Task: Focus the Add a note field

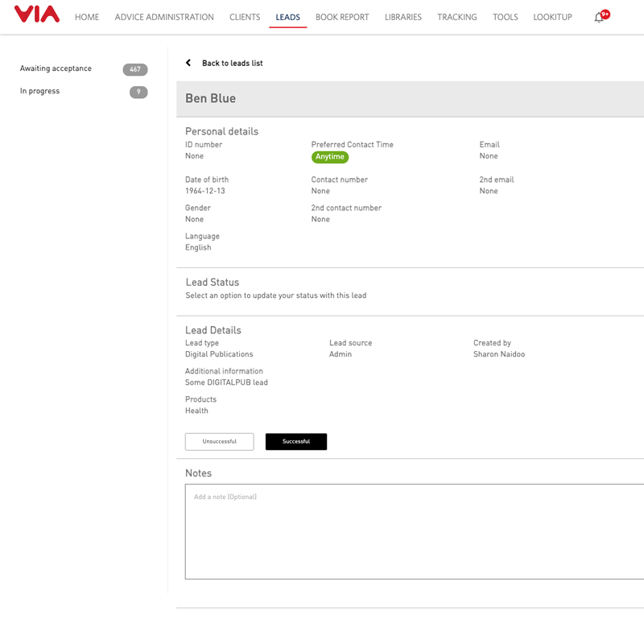Action: [415, 531]
